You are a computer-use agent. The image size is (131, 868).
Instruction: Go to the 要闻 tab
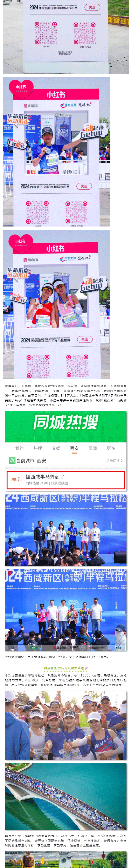[93, 448]
